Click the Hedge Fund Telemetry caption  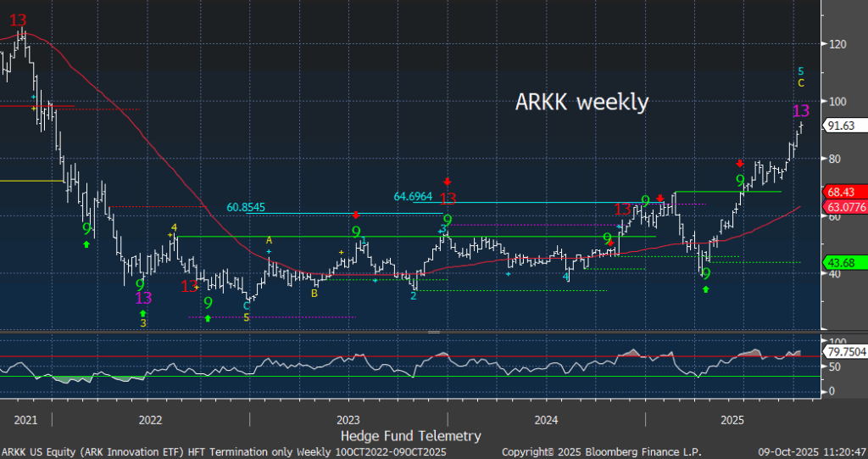coord(410,435)
